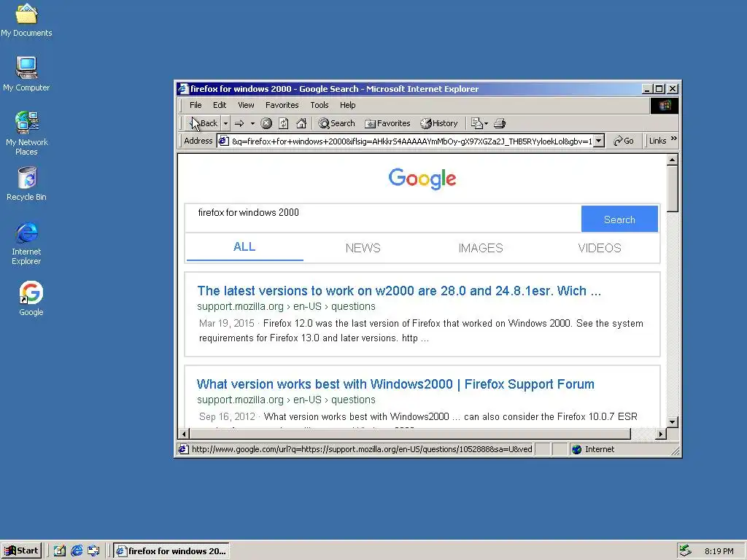
Task: Open the Forward history dropdown arrow
Action: point(252,123)
